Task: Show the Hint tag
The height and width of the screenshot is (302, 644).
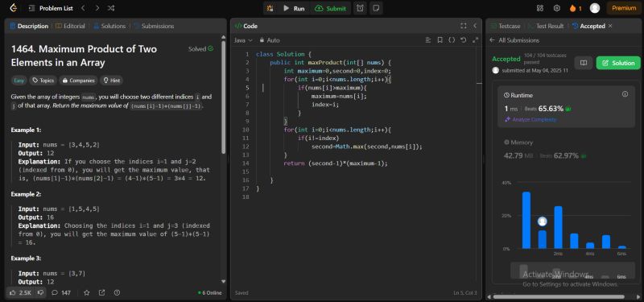Action: coord(111,81)
